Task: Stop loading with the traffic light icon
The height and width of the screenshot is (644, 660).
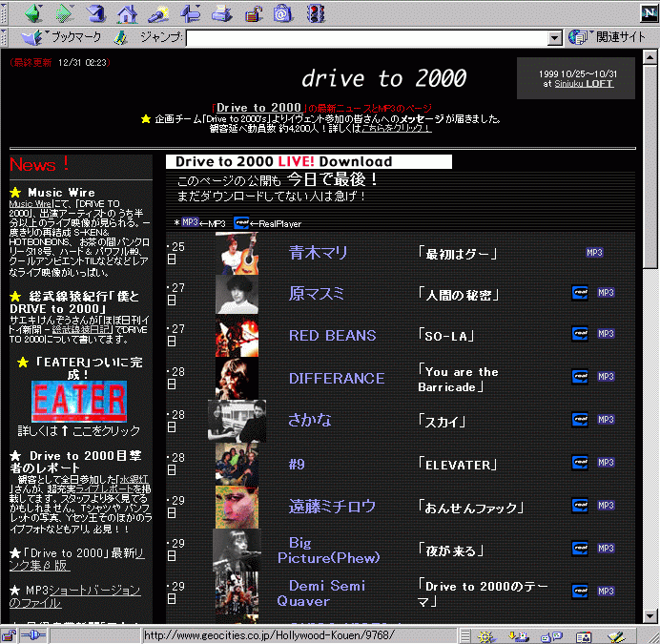Action: (316, 13)
